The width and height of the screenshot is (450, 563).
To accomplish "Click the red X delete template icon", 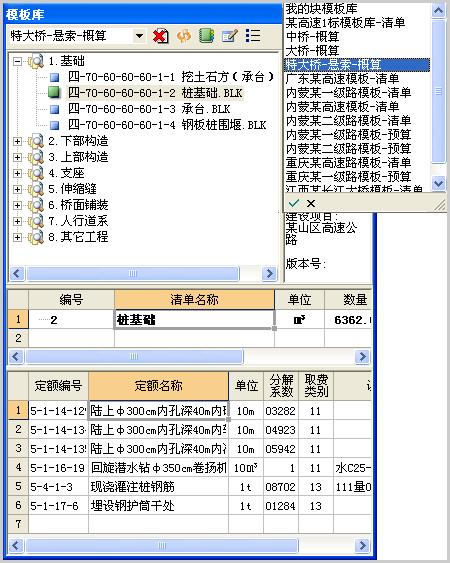I will coord(161,36).
